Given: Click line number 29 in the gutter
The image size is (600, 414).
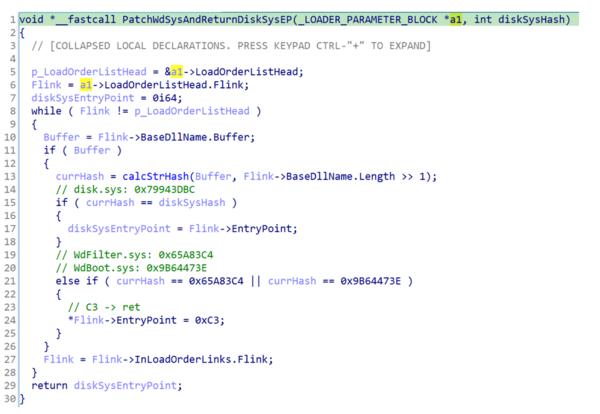Looking at the screenshot, I should point(10,386).
